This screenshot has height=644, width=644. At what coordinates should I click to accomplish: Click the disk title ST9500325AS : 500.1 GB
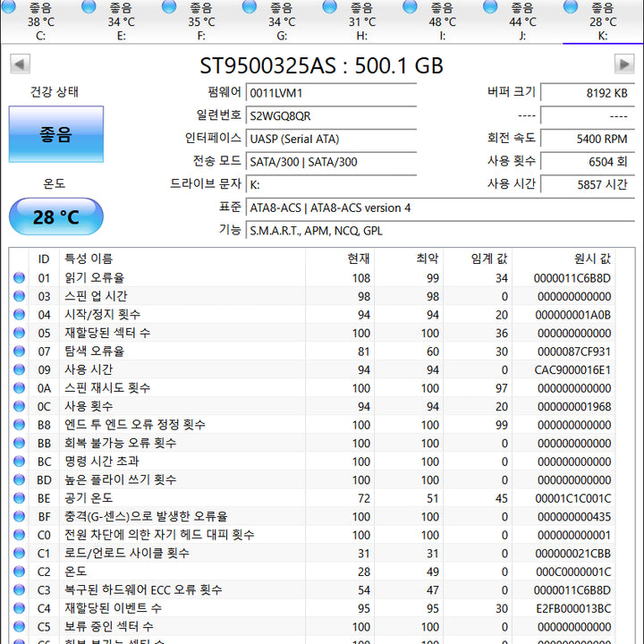pos(322,65)
